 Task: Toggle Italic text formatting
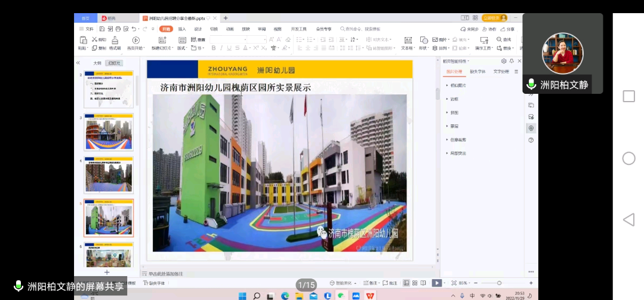[221, 48]
